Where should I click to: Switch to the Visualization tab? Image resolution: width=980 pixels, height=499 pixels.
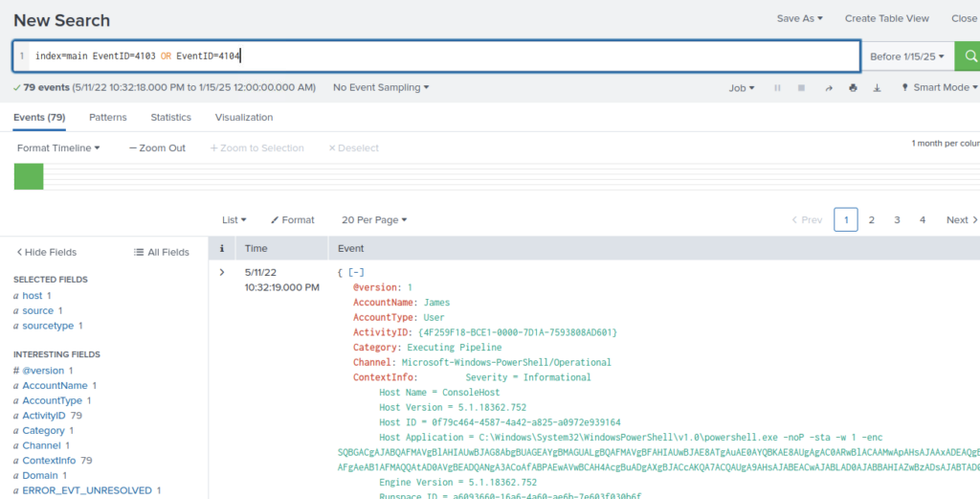point(244,118)
